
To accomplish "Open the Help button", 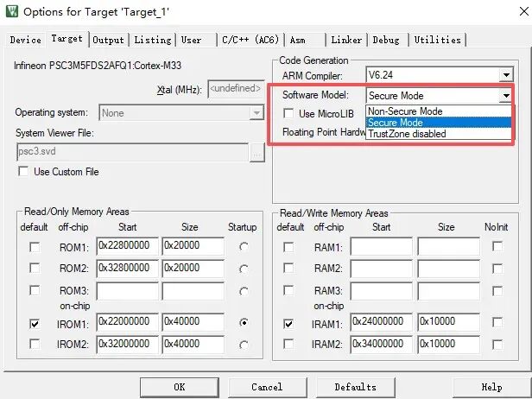I will 492,387.
